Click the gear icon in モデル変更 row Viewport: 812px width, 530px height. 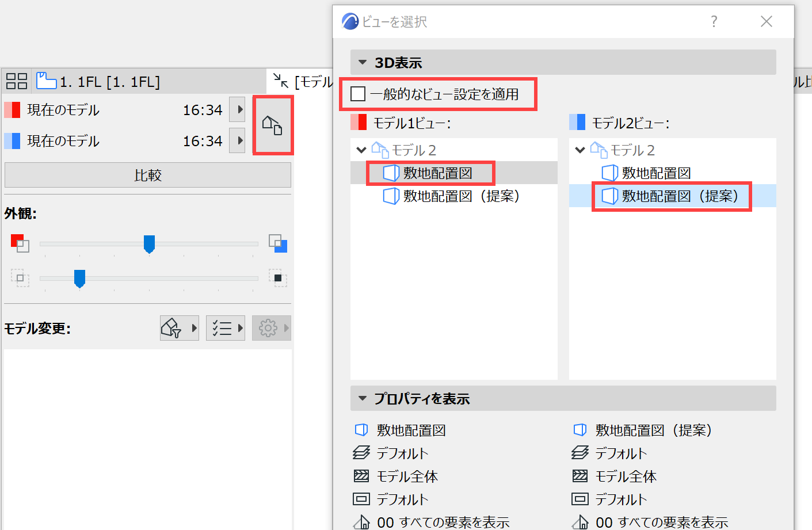(267, 327)
